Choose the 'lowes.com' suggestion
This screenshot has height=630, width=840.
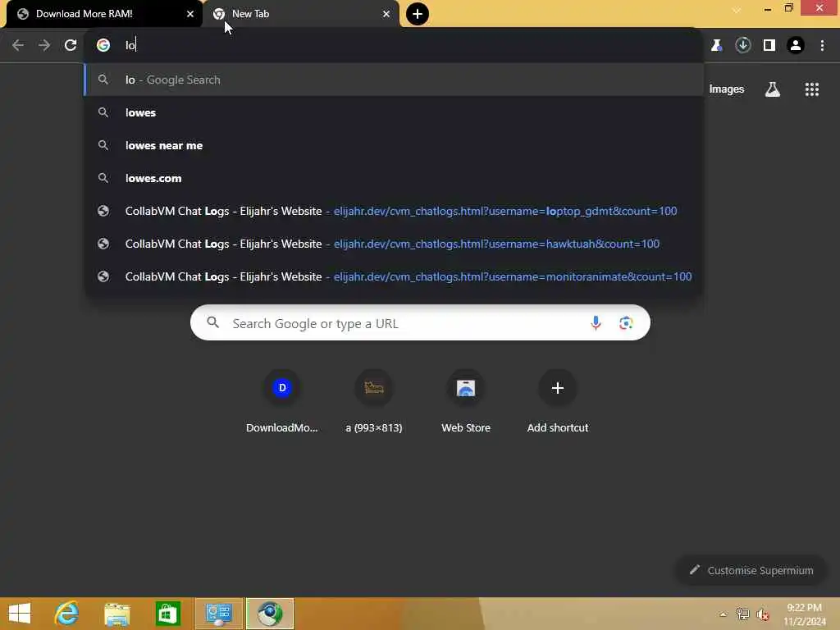394,178
